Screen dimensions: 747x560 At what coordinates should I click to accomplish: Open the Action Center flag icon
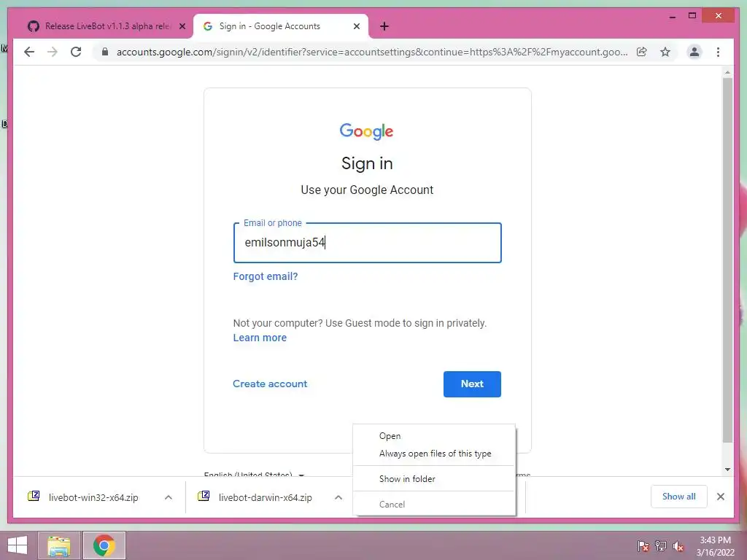[643, 546]
